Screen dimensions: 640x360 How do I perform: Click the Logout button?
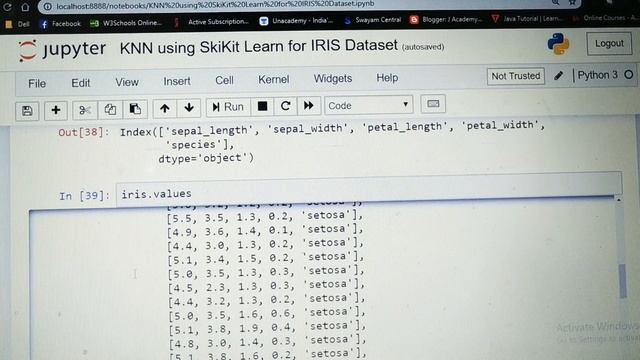coord(609,43)
